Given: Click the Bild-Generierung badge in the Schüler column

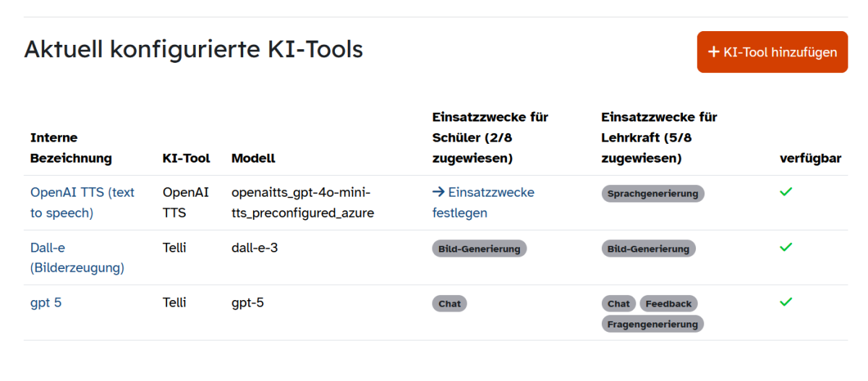Looking at the screenshot, I should [x=479, y=249].
